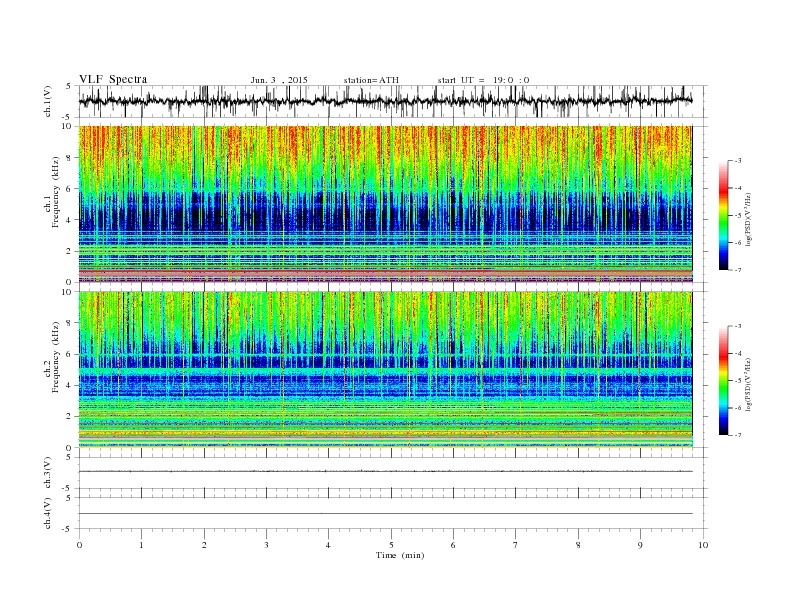Screen dimensions: 792x612
Task: Click inside the ch.2 spectrogram panel
Action: pyautogui.click(x=385, y=370)
